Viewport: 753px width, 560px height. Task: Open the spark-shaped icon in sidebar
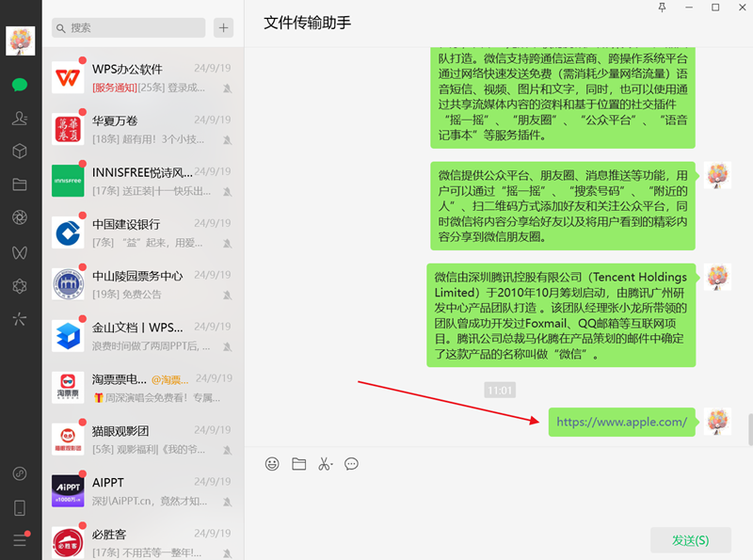pyautogui.click(x=20, y=319)
